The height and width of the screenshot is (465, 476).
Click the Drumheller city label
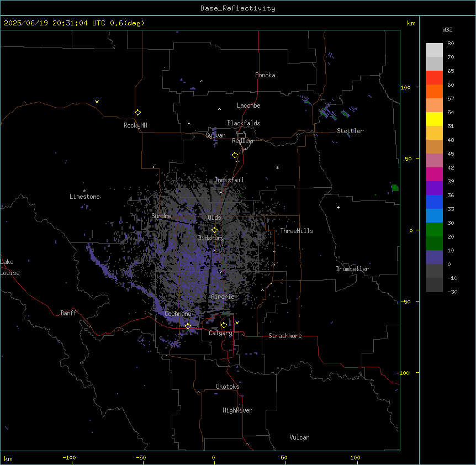pos(352,269)
